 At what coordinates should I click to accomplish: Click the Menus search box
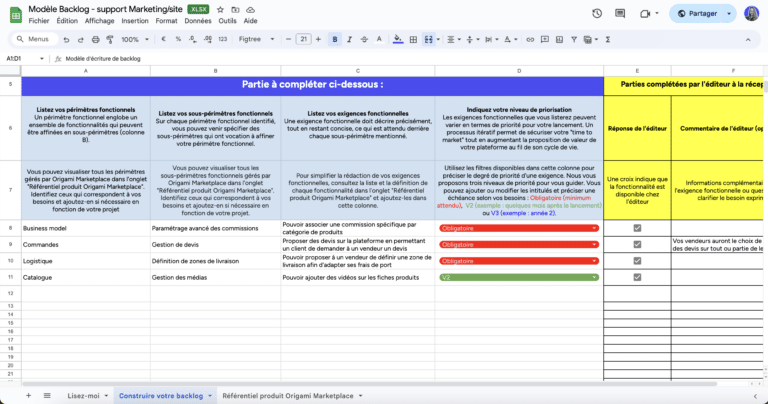(x=34, y=39)
